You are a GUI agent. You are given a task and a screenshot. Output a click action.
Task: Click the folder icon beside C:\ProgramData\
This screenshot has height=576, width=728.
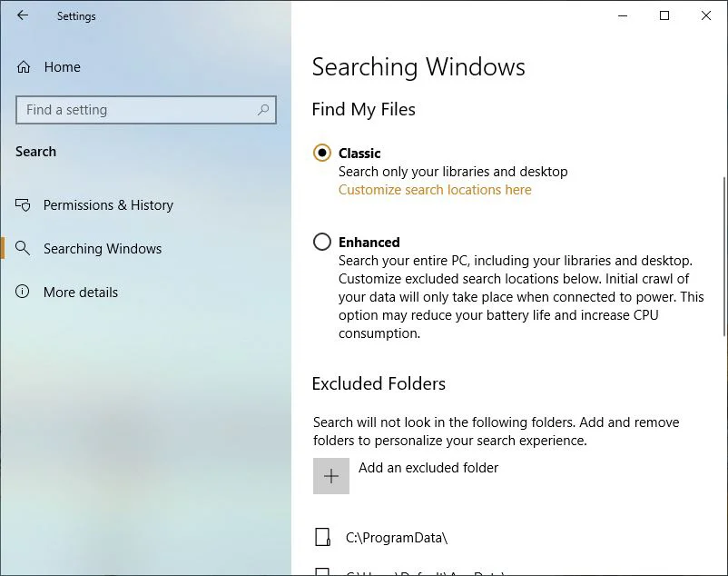tap(322, 537)
